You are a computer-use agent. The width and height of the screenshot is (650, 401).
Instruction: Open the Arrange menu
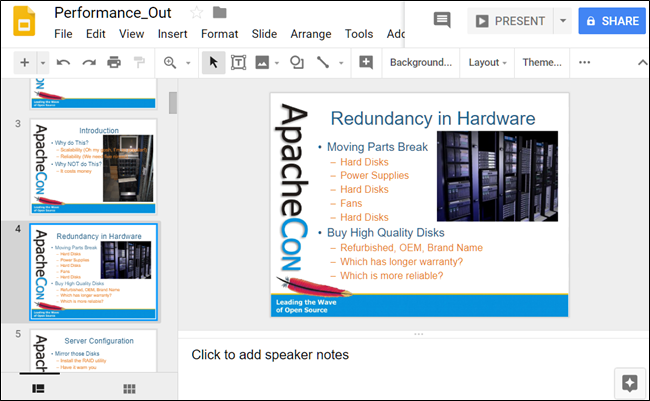click(x=310, y=34)
